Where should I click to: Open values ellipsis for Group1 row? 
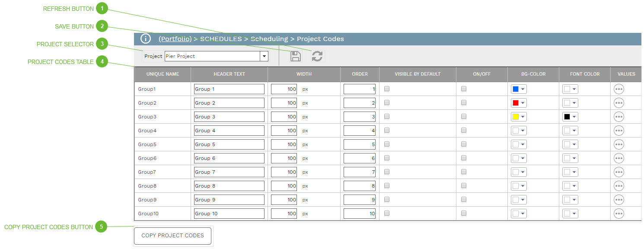pyautogui.click(x=619, y=89)
